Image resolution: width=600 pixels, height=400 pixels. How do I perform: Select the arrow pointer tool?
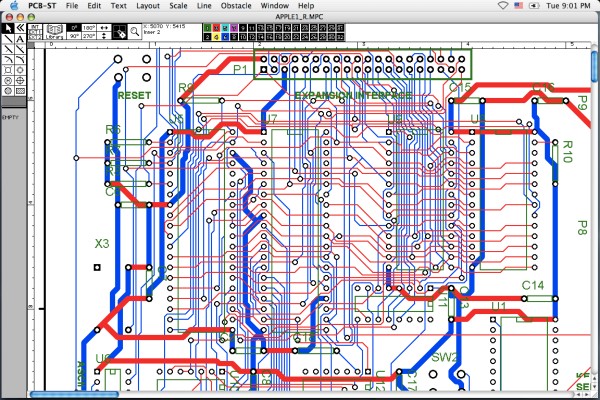tap(8, 28)
